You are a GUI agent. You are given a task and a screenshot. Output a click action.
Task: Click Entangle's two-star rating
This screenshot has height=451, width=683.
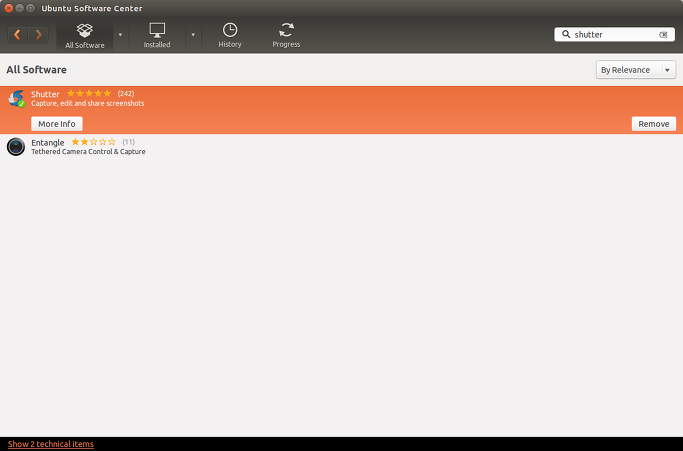point(94,142)
